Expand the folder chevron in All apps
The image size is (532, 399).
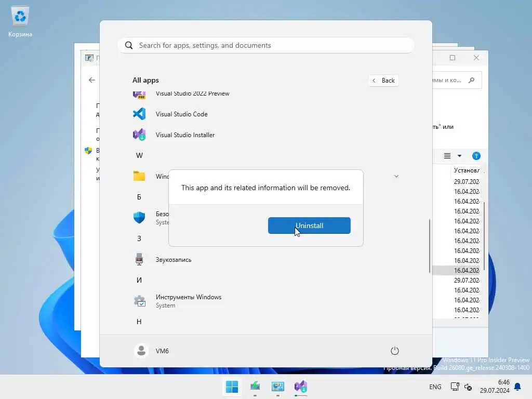pos(396,176)
